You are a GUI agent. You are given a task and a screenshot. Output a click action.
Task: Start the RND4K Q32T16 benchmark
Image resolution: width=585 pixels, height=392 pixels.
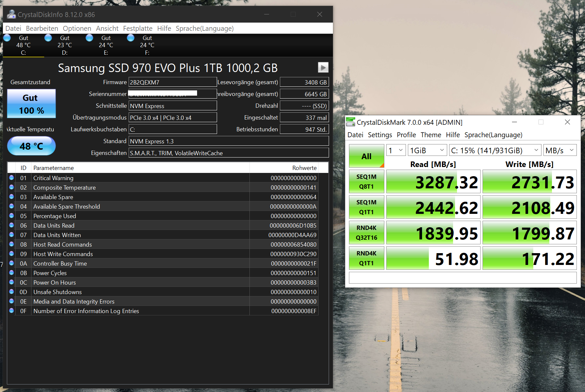[366, 233]
